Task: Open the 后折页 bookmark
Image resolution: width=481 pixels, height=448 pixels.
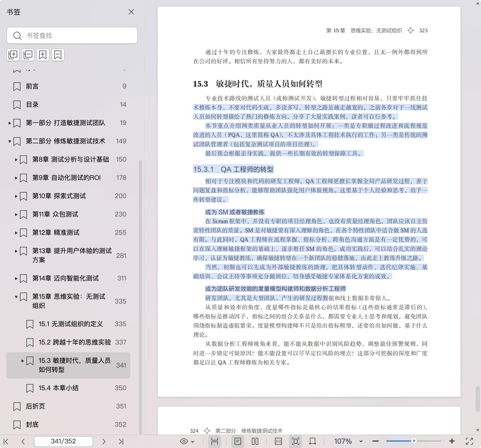Action: [36, 406]
